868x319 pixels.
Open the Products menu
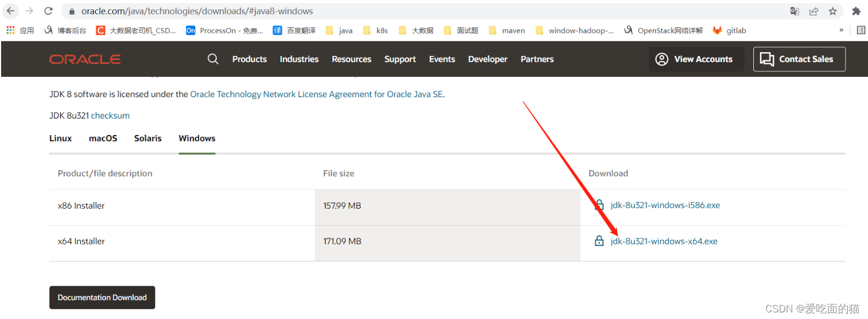(x=250, y=59)
